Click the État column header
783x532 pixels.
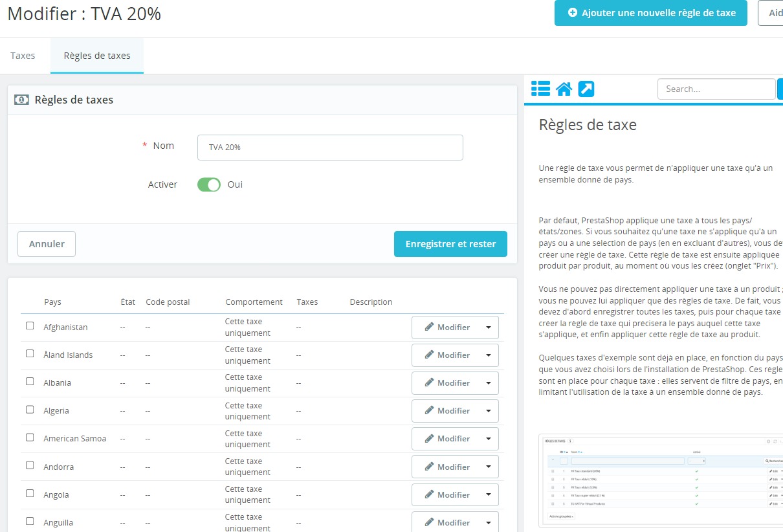(x=128, y=302)
